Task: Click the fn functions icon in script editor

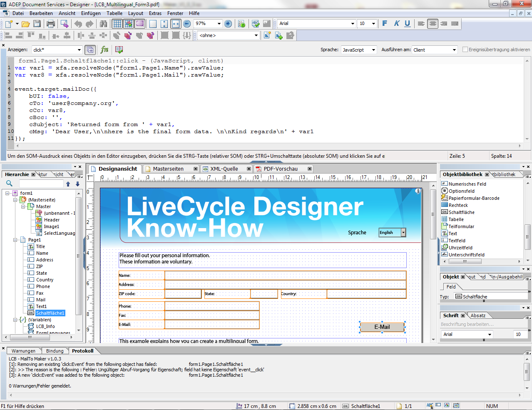Action: click(104, 50)
